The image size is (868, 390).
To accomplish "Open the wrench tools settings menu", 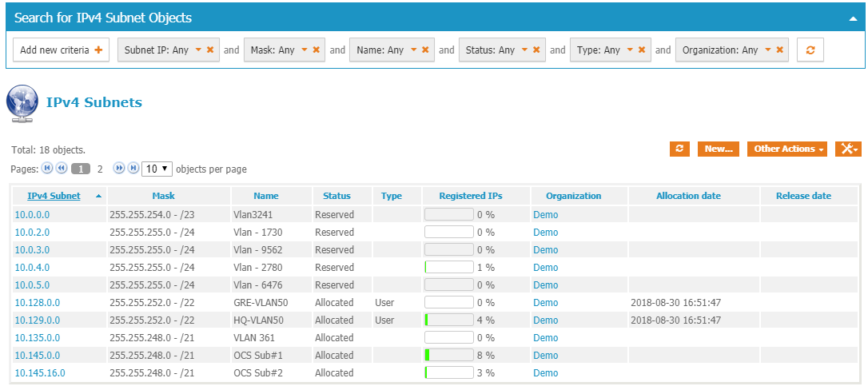I will coord(847,149).
